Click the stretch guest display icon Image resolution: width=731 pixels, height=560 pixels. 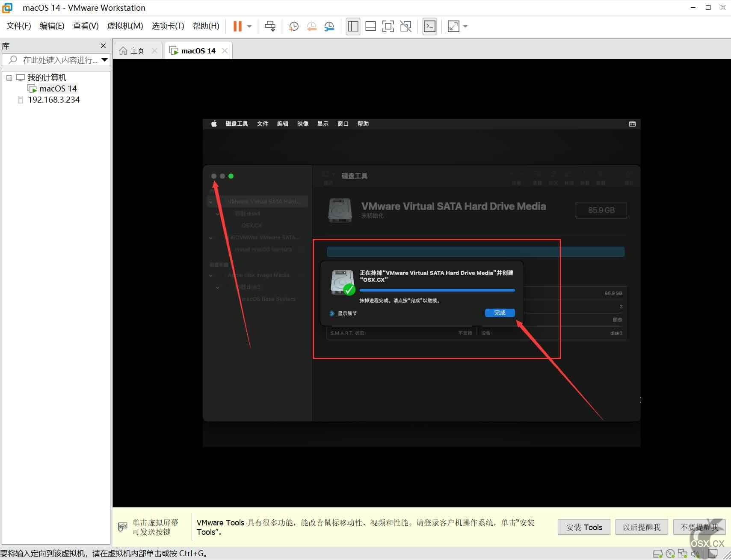[453, 27]
